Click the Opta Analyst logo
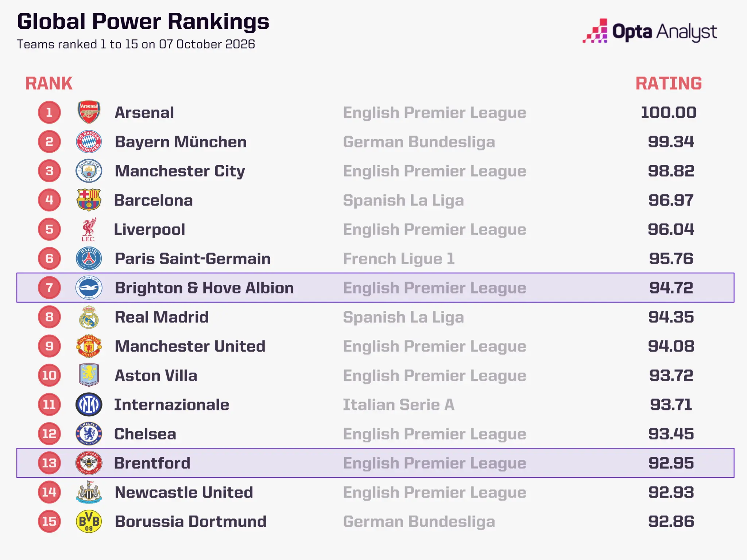Screen dimensions: 747x560 click(650, 31)
